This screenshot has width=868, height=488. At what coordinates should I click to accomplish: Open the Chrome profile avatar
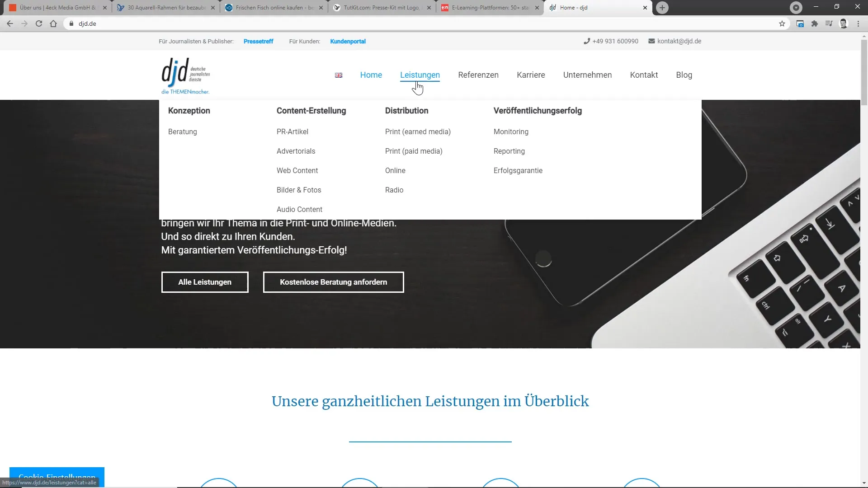pos(844,23)
